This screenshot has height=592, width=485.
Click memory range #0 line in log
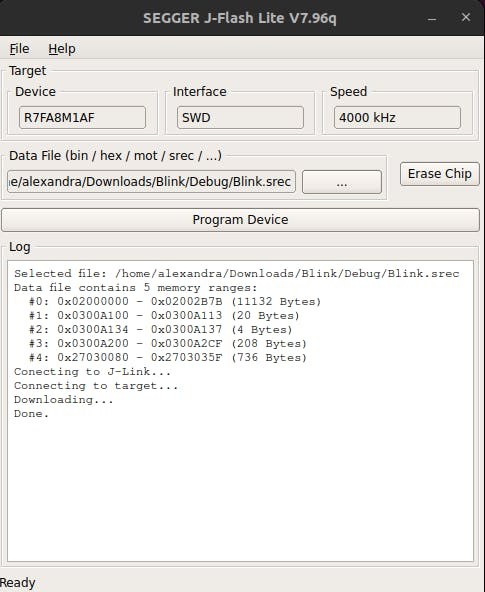[x=175, y=302]
